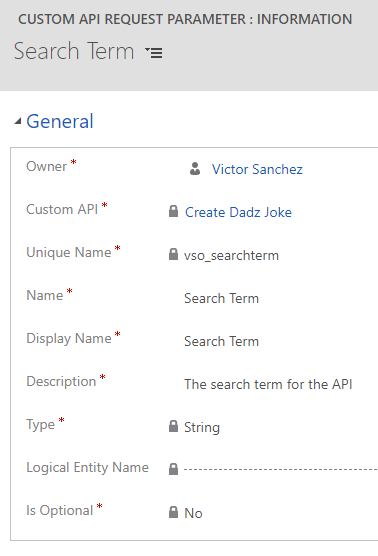This screenshot has width=378, height=556.
Task: Click the Custom API Request Parameter Information header
Action: click(x=185, y=19)
